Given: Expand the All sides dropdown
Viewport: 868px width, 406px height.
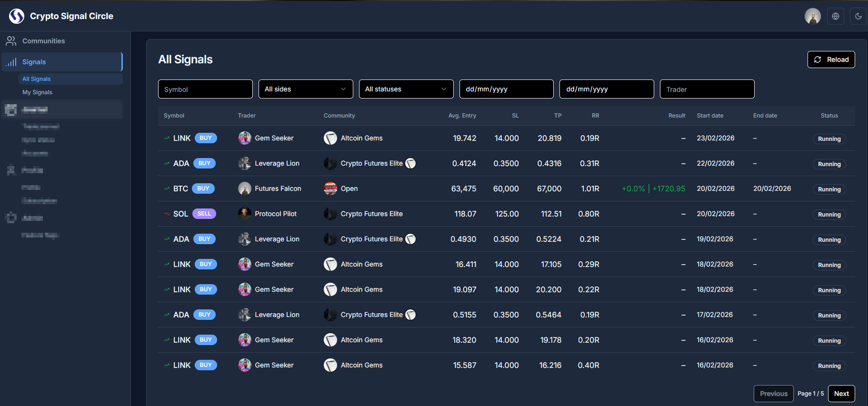Looking at the screenshot, I should click(x=305, y=89).
